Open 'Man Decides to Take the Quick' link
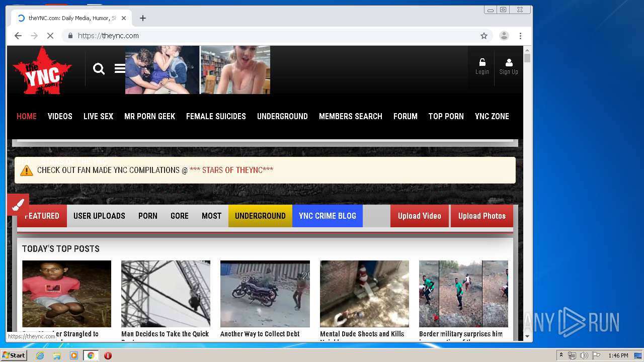Image resolution: width=644 pixels, height=362 pixels. [x=165, y=334]
